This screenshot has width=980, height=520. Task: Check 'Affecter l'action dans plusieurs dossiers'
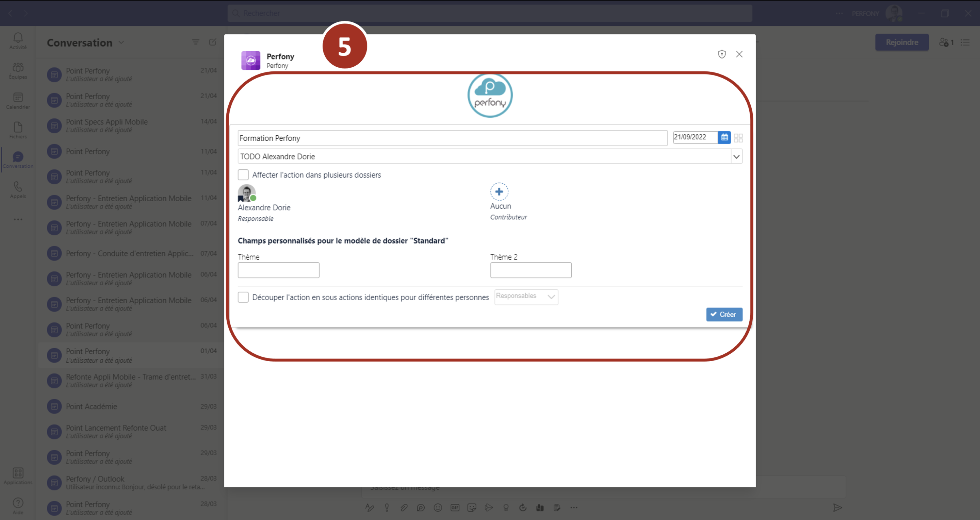tap(243, 174)
